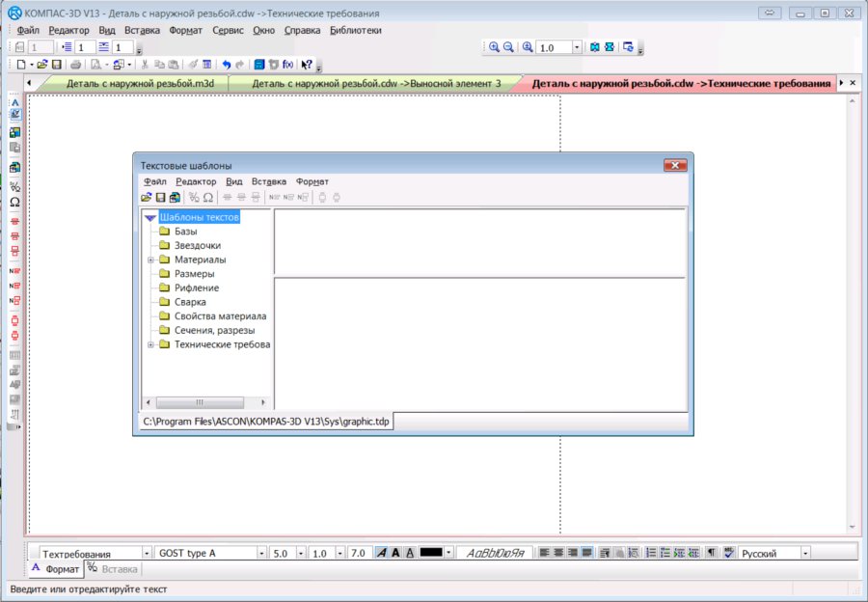The image size is (868, 602).
Task: Open the Сервис menu
Action: (228, 31)
